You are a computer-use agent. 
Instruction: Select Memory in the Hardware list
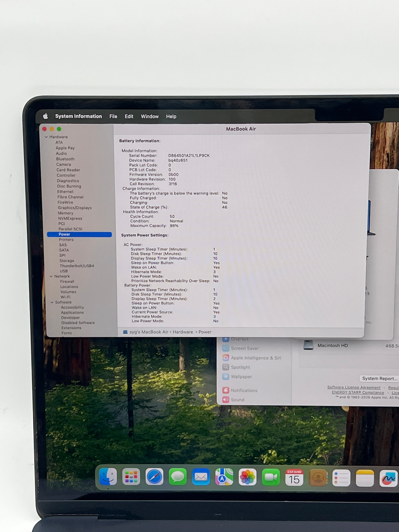[x=65, y=213]
